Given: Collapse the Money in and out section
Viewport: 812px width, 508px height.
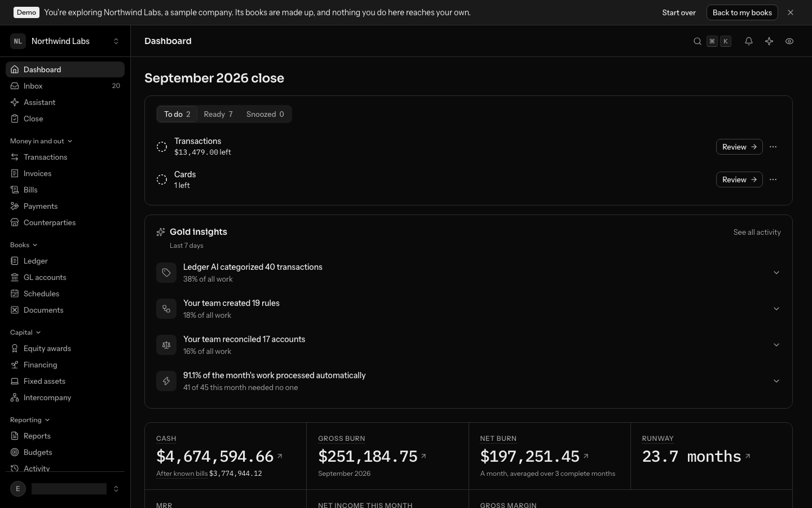Looking at the screenshot, I should [x=41, y=141].
